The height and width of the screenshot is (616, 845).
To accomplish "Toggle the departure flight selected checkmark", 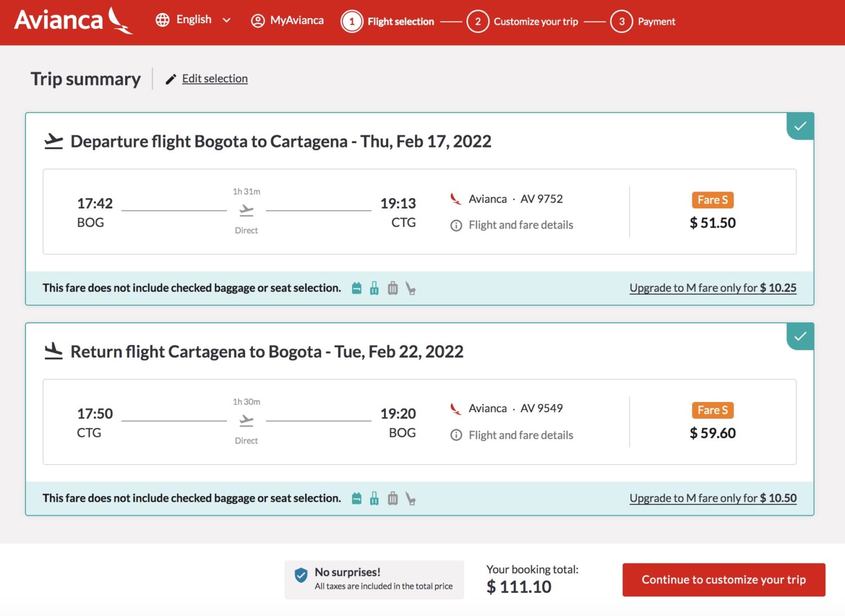I will (x=800, y=126).
